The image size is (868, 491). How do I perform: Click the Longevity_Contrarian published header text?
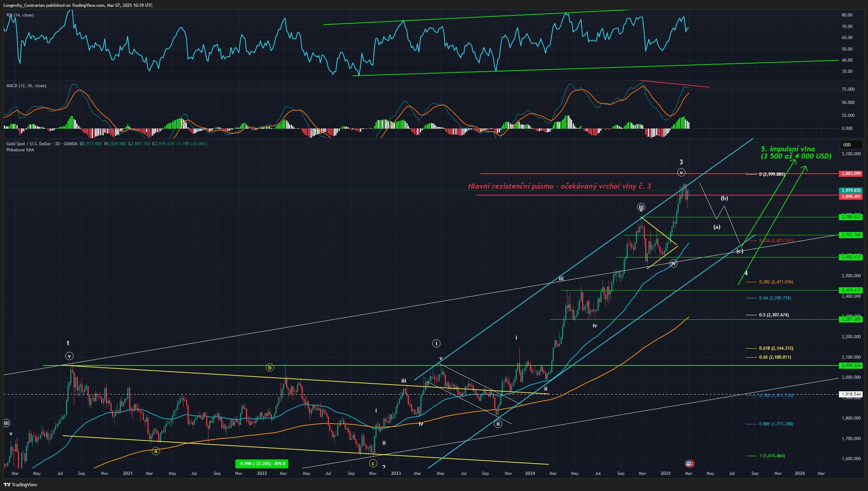coord(78,5)
